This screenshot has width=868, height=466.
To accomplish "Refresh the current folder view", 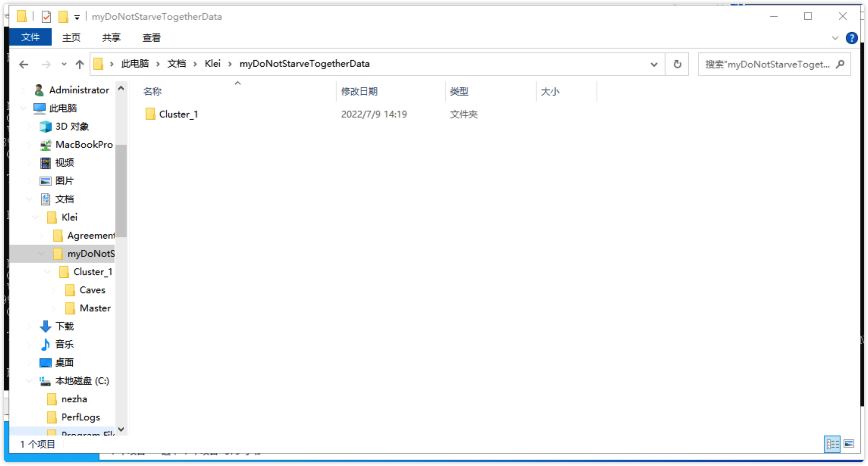I will click(x=677, y=64).
